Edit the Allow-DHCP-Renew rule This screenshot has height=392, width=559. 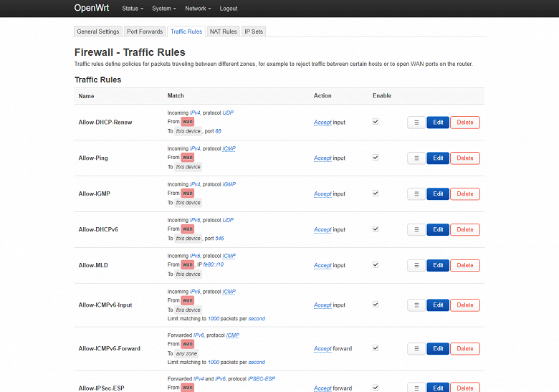coord(438,123)
